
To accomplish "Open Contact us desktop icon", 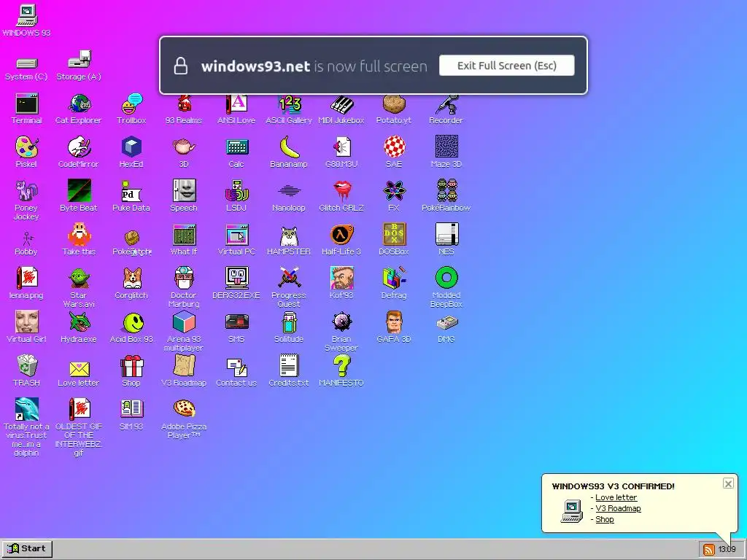I will tap(237, 366).
